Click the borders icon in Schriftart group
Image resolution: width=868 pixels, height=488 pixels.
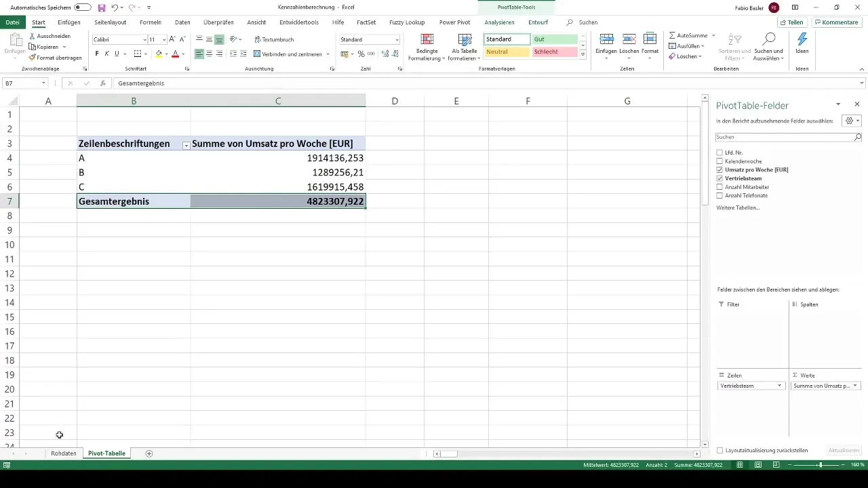(x=138, y=54)
